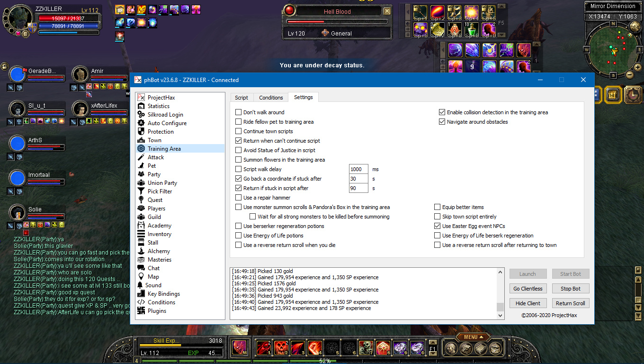
Task: Open the Statistics section in the sidebar
Action: click(158, 106)
